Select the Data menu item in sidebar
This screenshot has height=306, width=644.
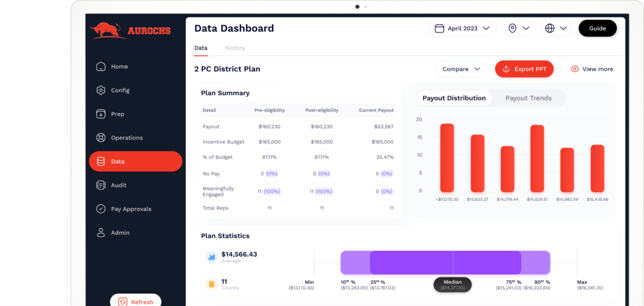point(136,161)
